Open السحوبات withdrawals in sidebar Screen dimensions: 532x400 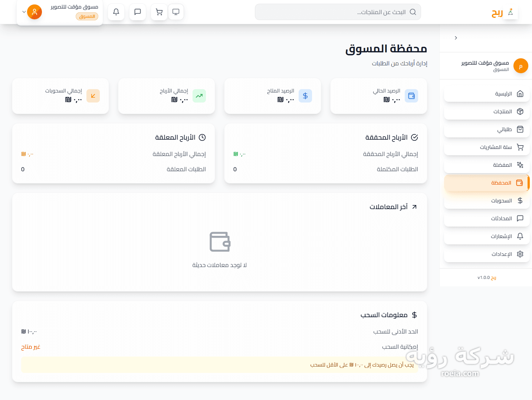click(x=487, y=201)
